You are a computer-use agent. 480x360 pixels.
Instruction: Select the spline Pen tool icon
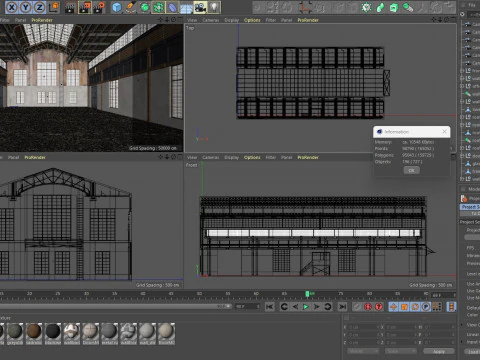[131, 7]
